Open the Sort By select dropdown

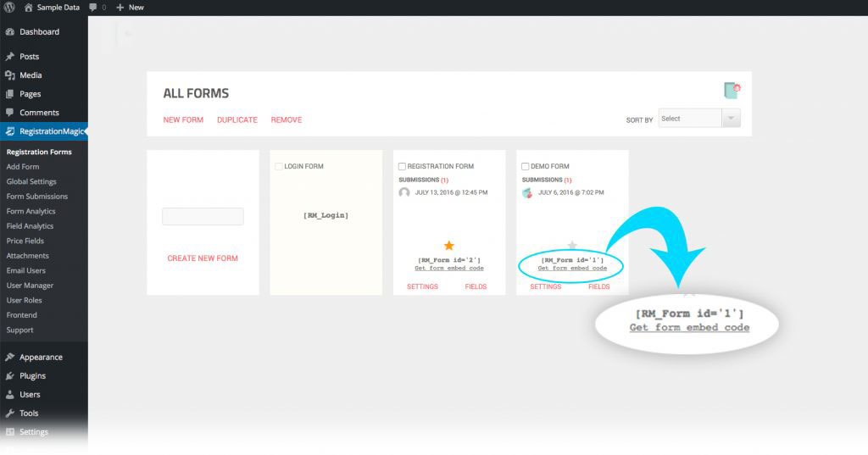pyautogui.click(x=691, y=119)
